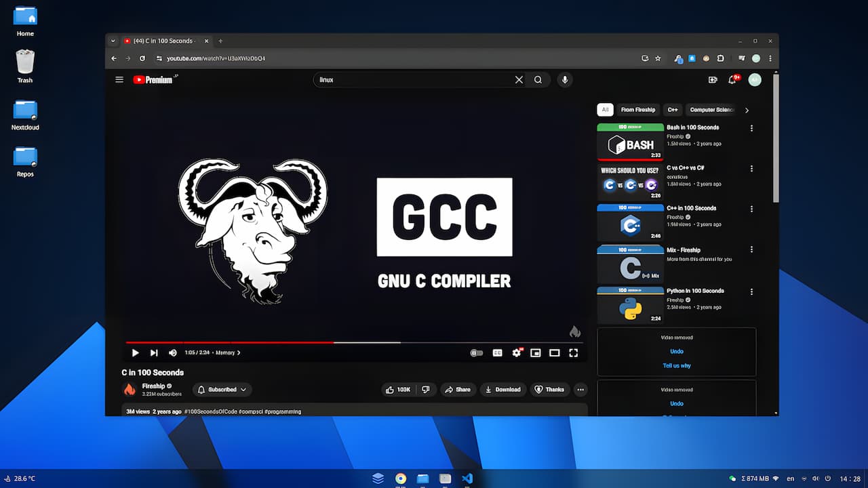Open YouTube notifications bell
The height and width of the screenshot is (488, 868).
[x=732, y=80]
